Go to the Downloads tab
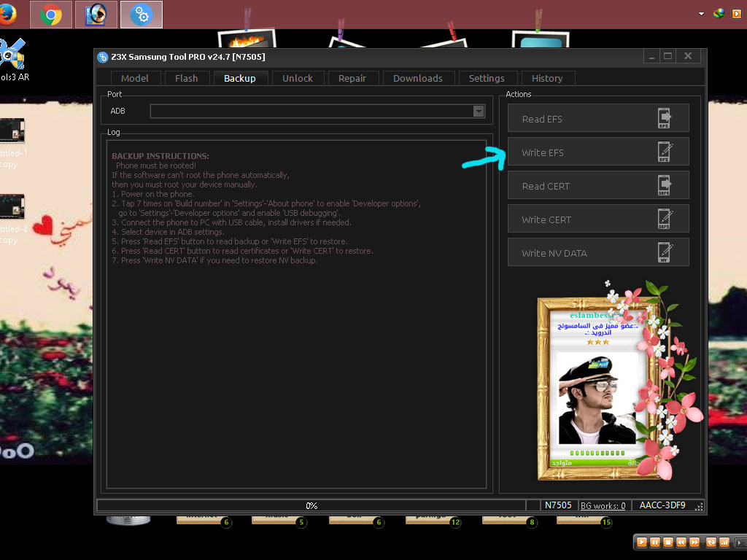This screenshot has height=560, width=747. 418,78
